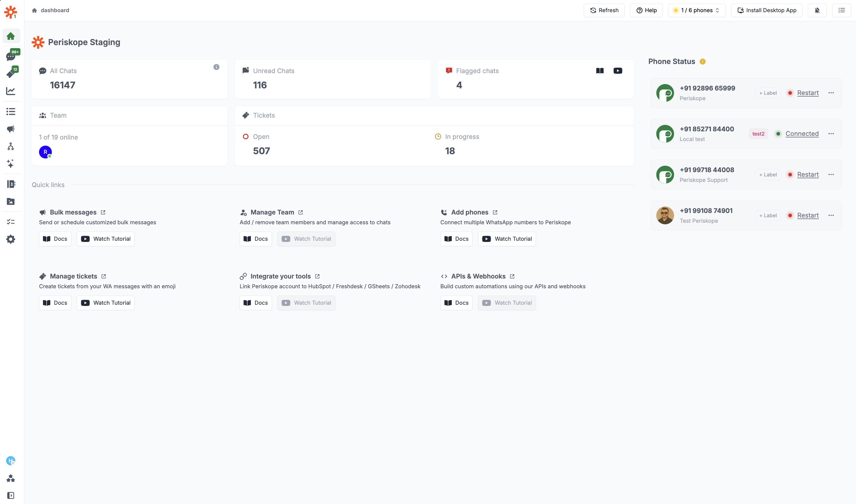Click the online team member avatar R
Viewport: 856px width, 504px height.
tap(45, 152)
